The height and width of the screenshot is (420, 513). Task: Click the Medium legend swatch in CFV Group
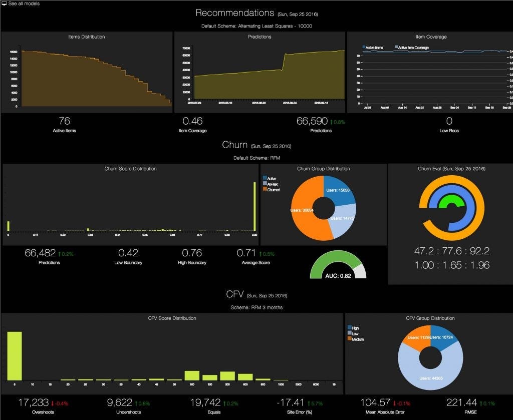pos(349,338)
